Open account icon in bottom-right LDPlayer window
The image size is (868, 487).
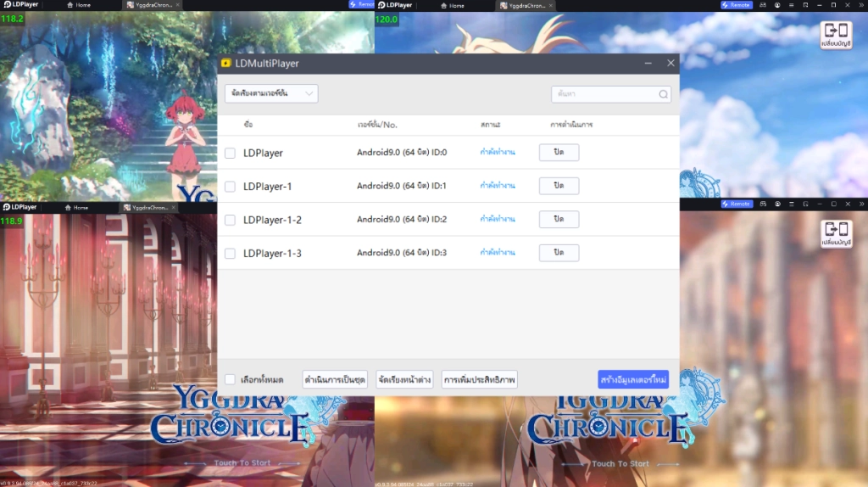[x=777, y=204]
